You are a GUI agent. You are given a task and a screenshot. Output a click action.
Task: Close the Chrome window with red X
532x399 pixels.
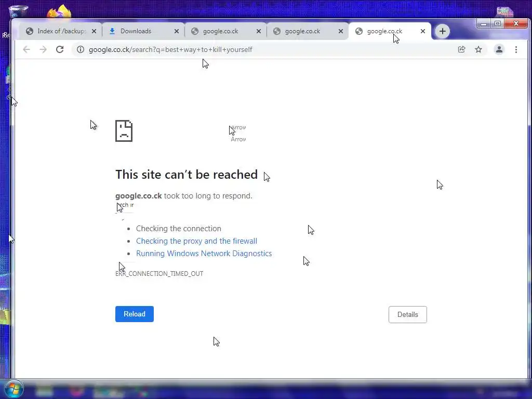(516, 23)
